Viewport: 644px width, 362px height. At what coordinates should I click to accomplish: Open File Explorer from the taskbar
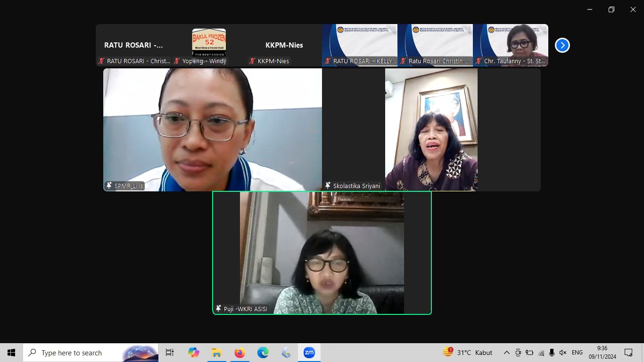(x=217, y=353)
